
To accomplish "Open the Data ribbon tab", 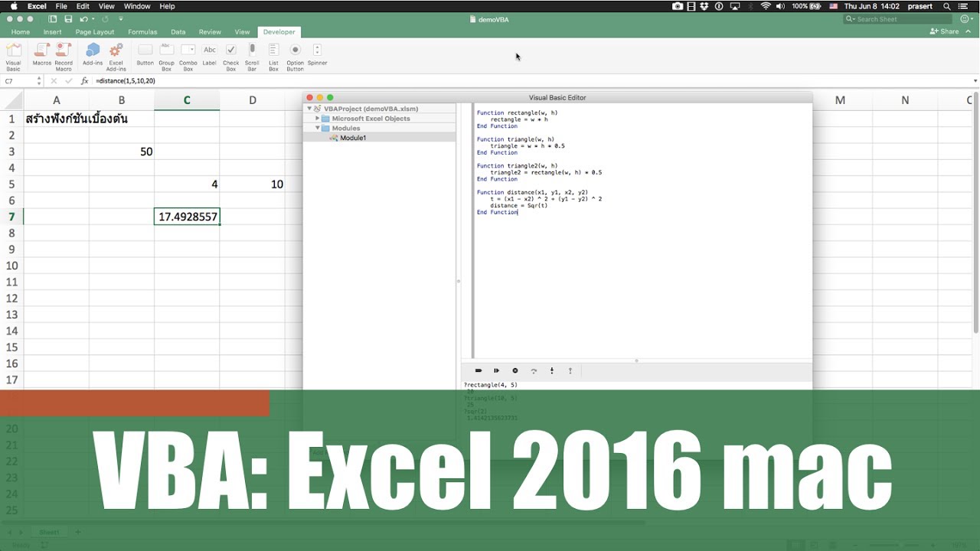I will (x=178, y=32).
